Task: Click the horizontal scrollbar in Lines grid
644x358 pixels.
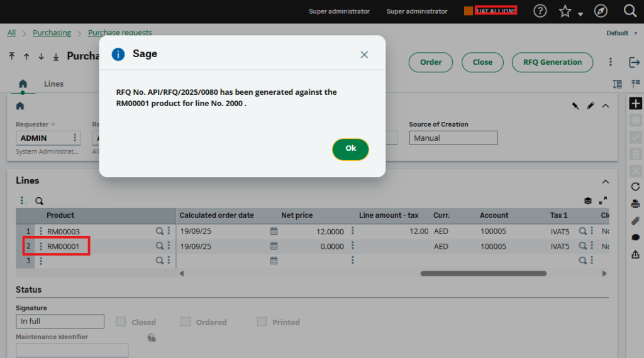Action: coord(483,273)
